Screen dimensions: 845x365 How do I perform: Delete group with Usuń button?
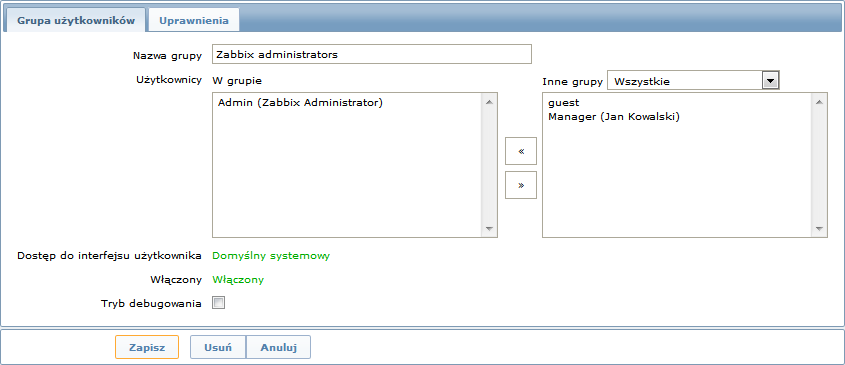coord(218,347)
